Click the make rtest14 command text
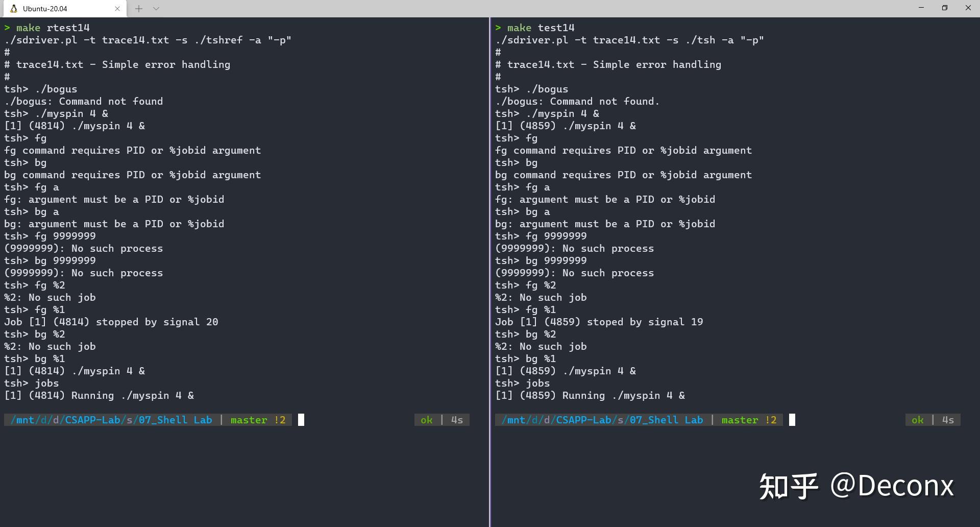Screen dimensions: 980x527 (x=53, y=28)
